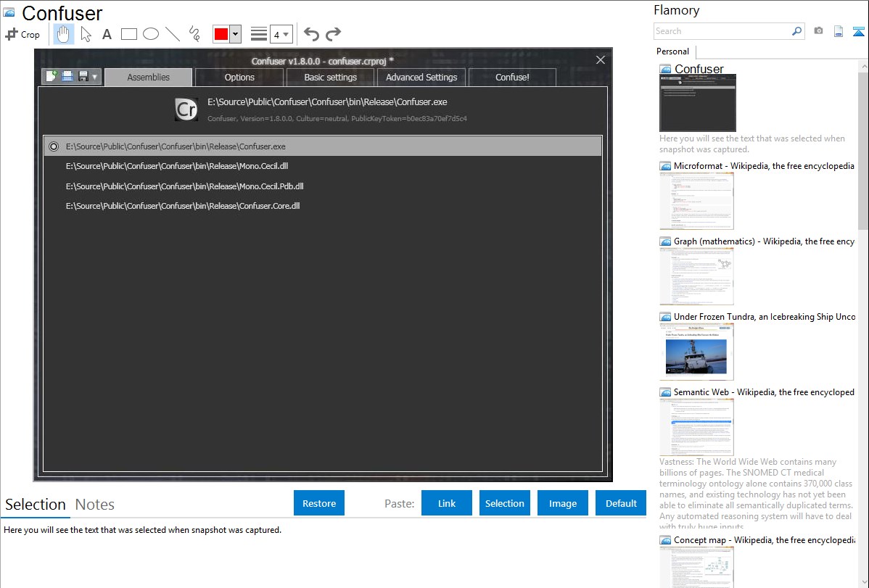The height and width of the screenshot is (588, 869).
Task: Click the Concept map - Wikipedia title
Action: tap(765, 539)
